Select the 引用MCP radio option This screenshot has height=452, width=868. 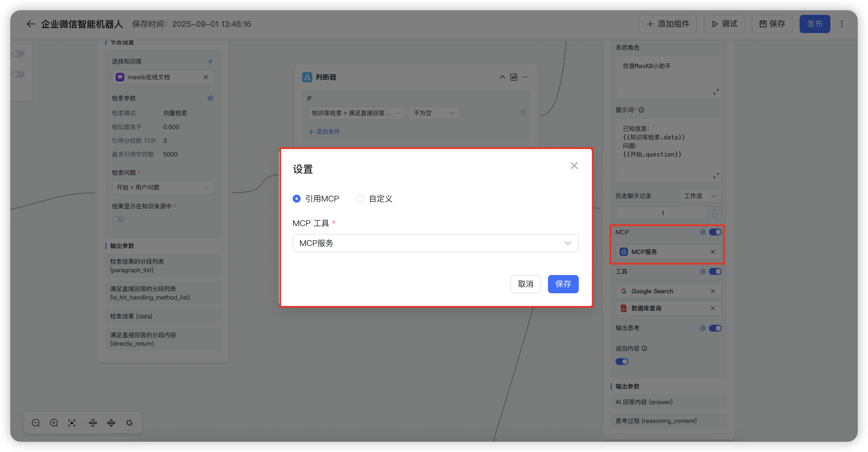(297, 199)
